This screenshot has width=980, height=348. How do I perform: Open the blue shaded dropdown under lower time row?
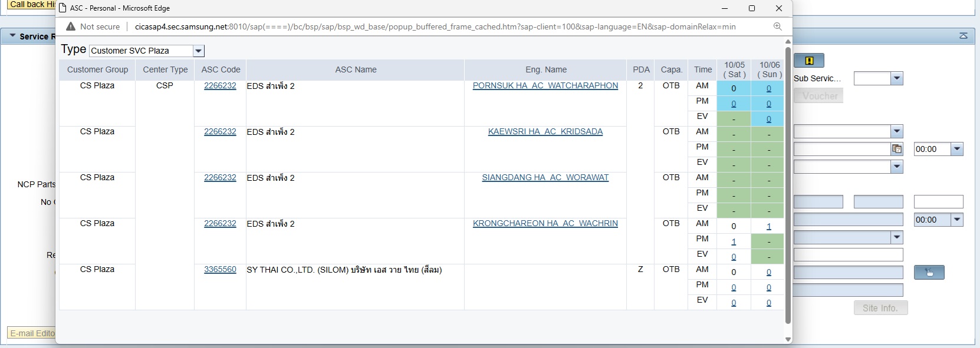click(x=897, y=237)
